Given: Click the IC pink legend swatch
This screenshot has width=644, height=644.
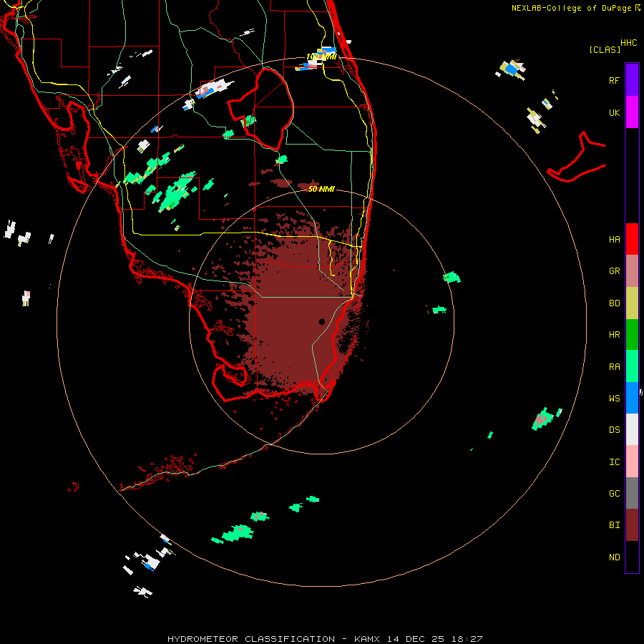Looking at the screenshot, I should click(632, 462).
